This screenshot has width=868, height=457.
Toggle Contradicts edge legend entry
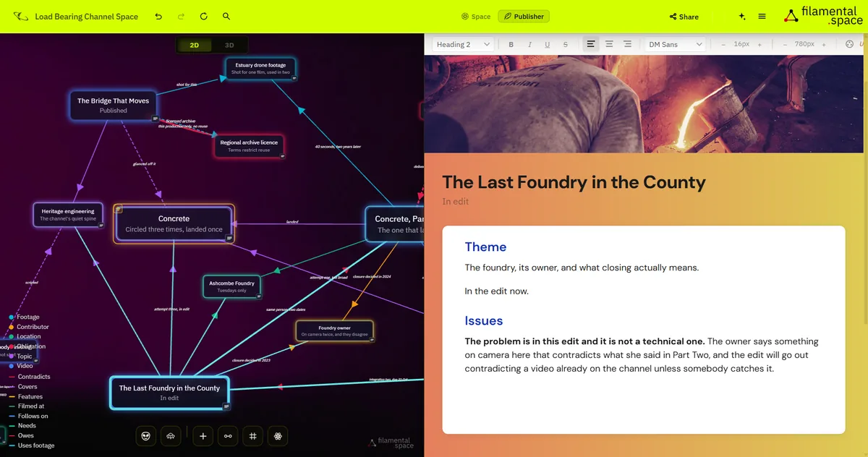[29, 377]
